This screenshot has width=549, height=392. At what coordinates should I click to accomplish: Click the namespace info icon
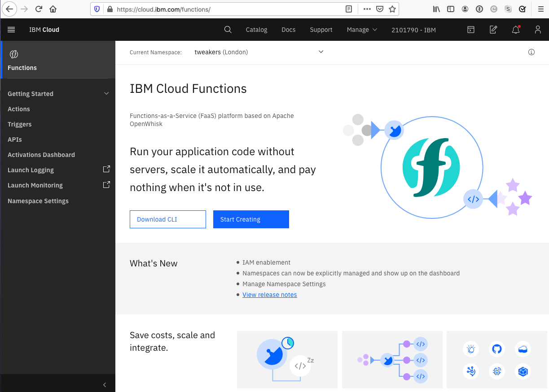click(531, 52)
